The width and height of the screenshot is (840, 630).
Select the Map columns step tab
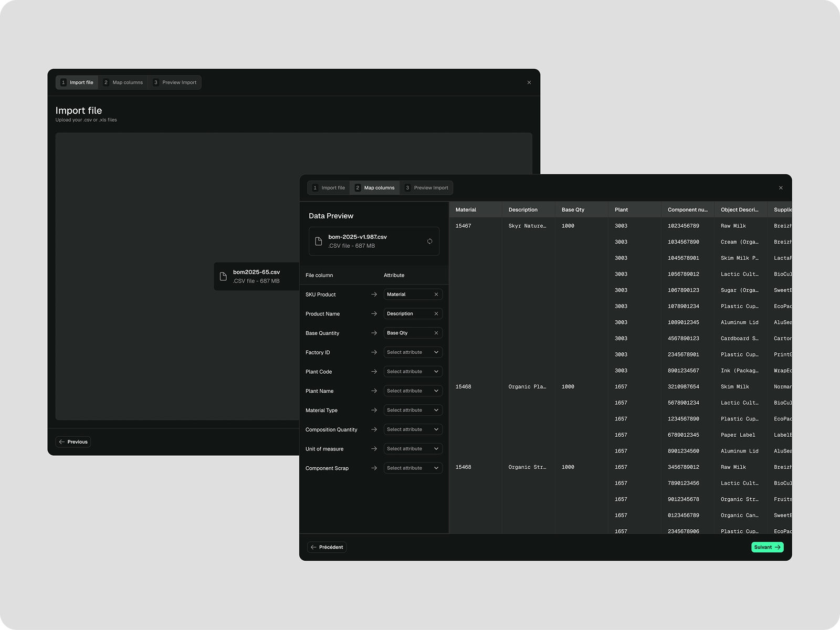pyautogui.click(x=374, y=187)
